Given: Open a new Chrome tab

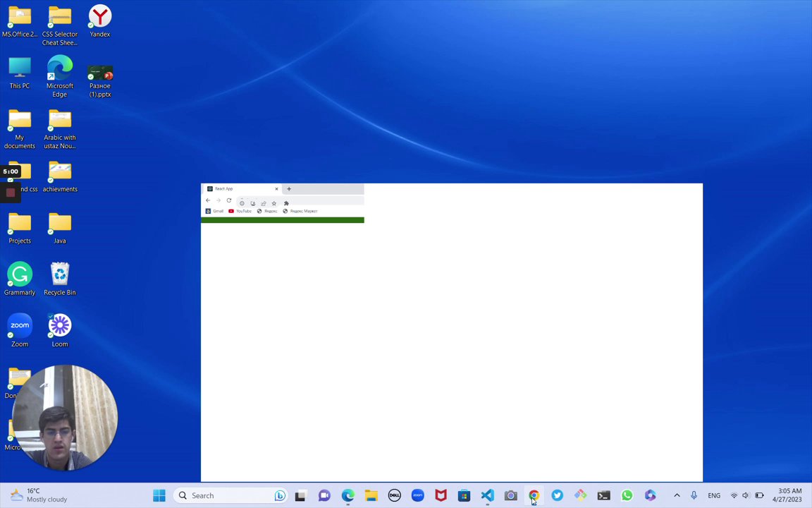Looking at the screenshot, I should (x=289, y=188).
